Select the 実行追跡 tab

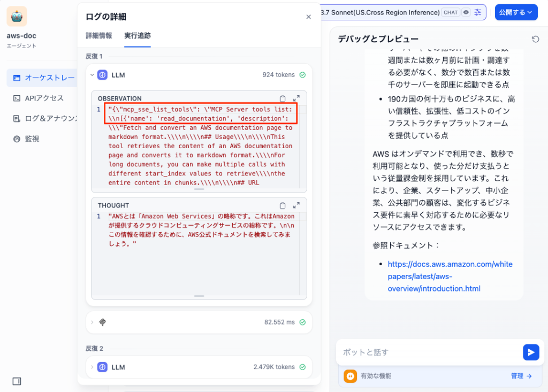138,36
